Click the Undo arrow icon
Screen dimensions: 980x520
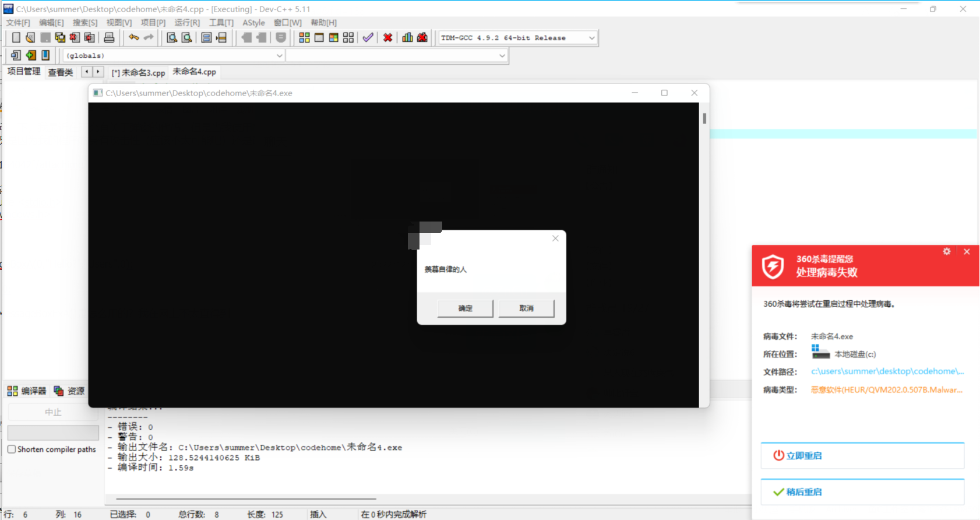click(134, 38)
